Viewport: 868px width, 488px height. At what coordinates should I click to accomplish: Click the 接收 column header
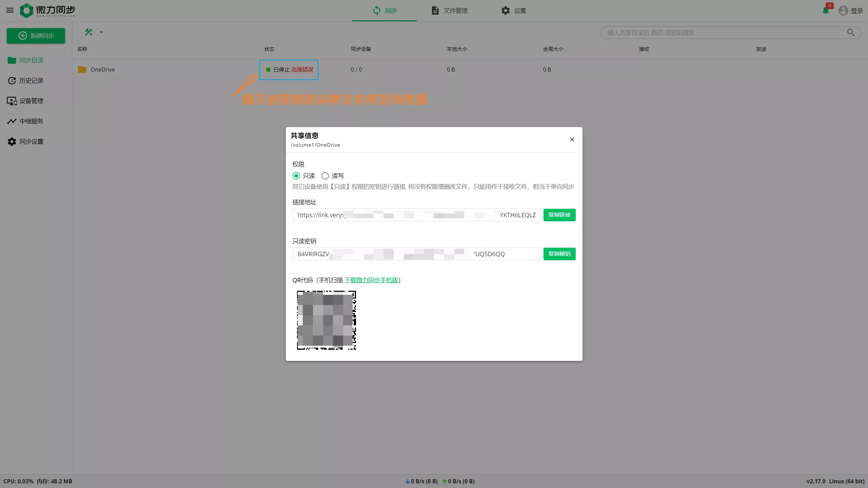(644, 49)
